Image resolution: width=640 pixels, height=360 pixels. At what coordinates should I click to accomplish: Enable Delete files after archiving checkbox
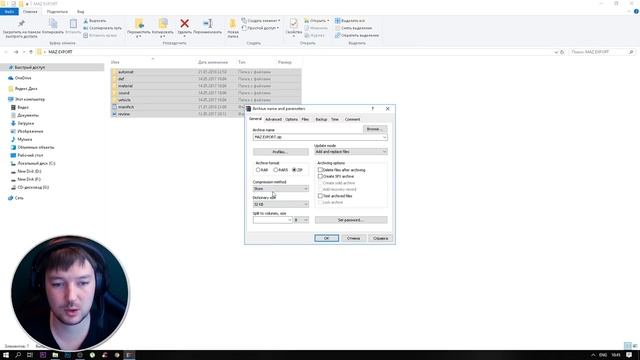coord(320,170)
